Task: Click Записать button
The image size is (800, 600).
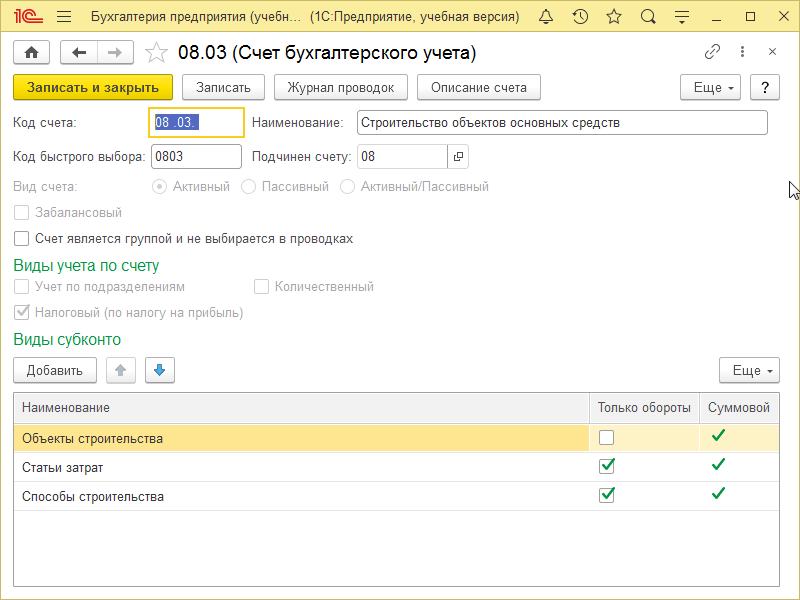Action: [x=223, y=87]
